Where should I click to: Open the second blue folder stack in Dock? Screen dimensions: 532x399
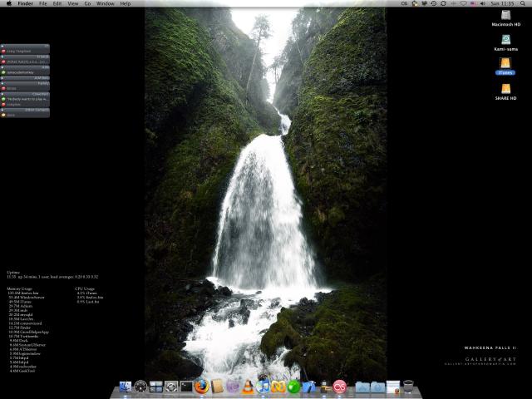tap(377, 387)
